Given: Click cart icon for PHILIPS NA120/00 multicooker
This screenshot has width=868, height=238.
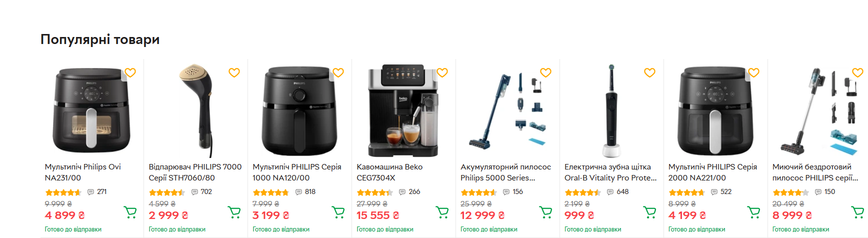Looking at the screenshot, I should [338, 212].
